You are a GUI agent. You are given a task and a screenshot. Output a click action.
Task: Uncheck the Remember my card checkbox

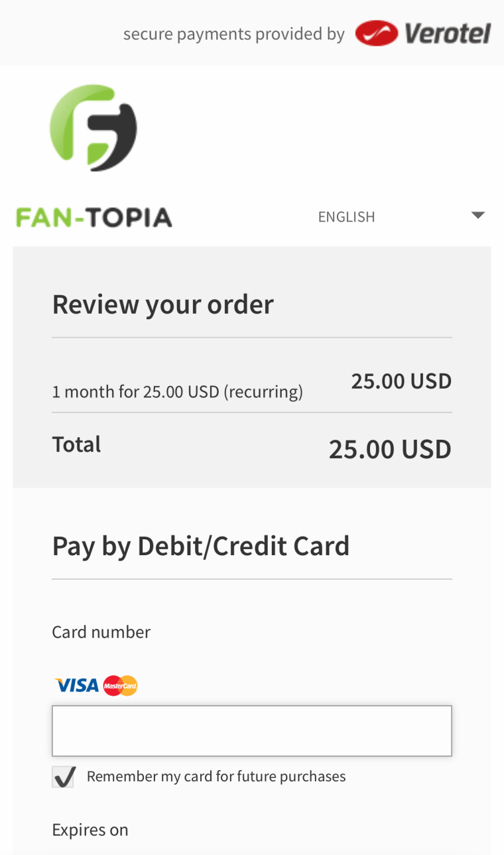pyautogui.click(x=64, y=777)
